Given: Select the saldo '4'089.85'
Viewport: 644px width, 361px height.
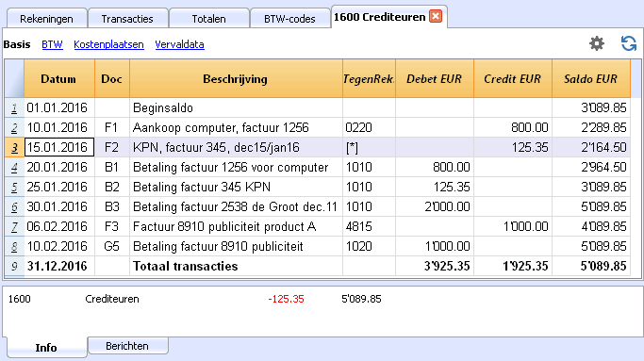Looking at the screenshot, I should click(591, 226).
